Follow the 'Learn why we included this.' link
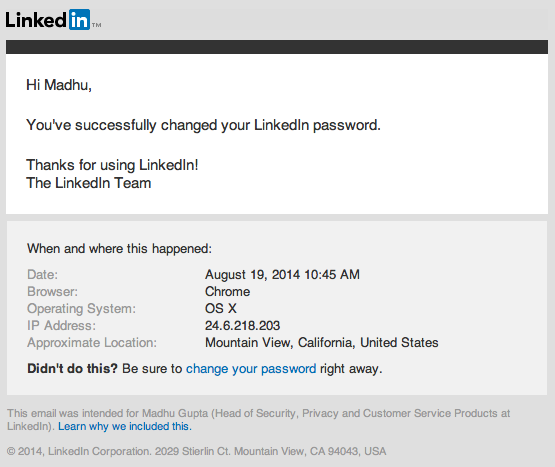 [125, 426]
